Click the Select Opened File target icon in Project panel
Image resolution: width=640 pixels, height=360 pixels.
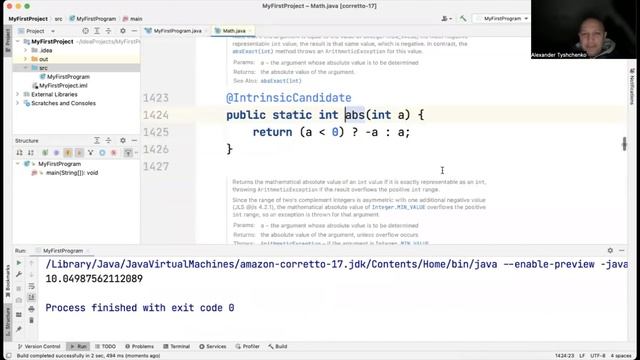pos(85,31)
